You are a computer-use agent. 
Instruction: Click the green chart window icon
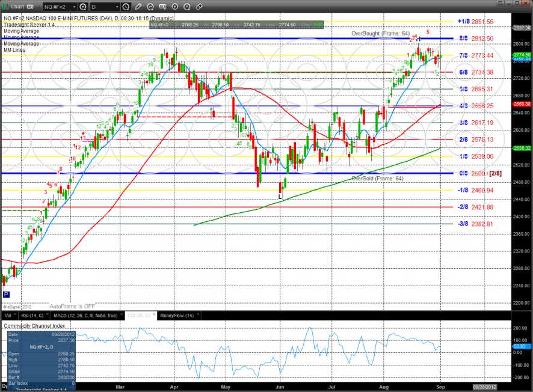[x=5, y=7]
